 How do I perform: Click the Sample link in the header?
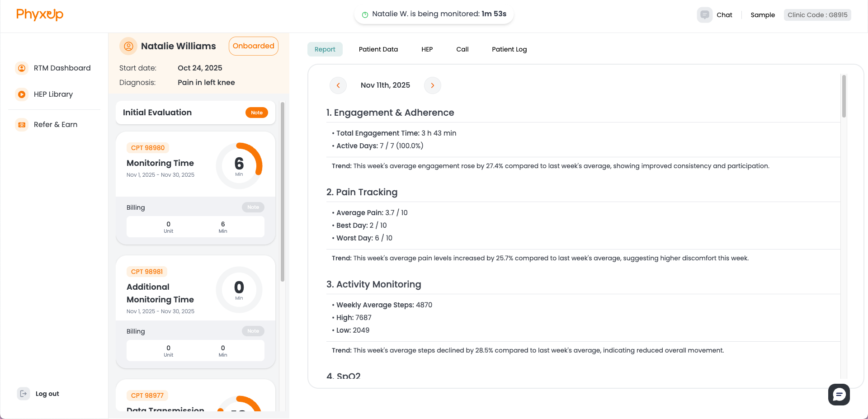click(763, 14)
